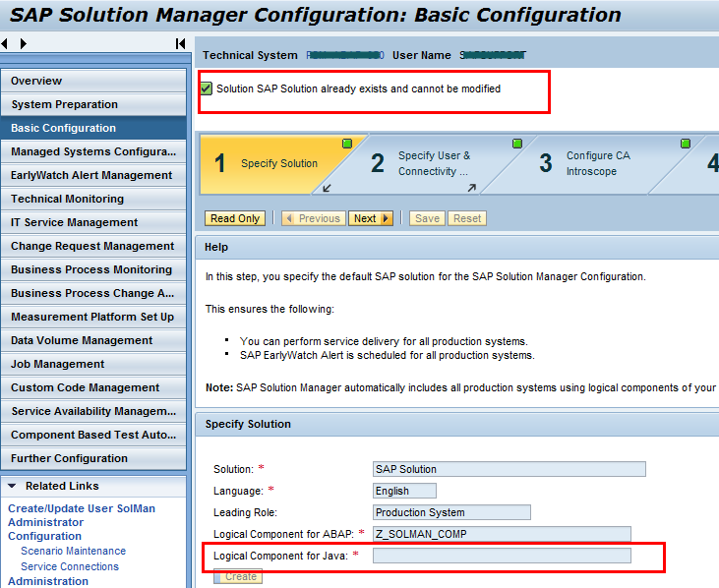Click the Save button

coord(427,218)
